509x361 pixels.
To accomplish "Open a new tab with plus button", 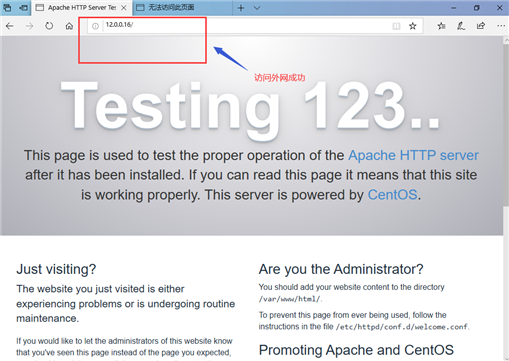I will 241,8.
